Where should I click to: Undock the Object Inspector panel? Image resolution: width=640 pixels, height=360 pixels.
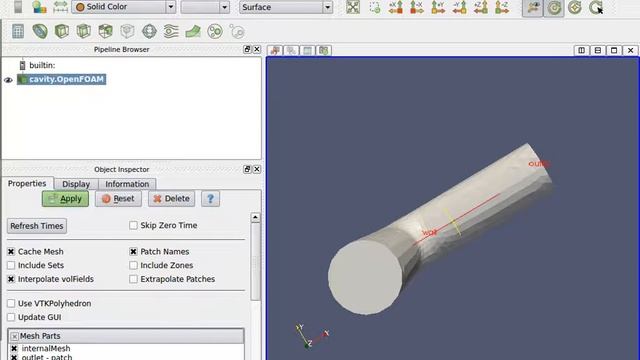coord(247,169)
